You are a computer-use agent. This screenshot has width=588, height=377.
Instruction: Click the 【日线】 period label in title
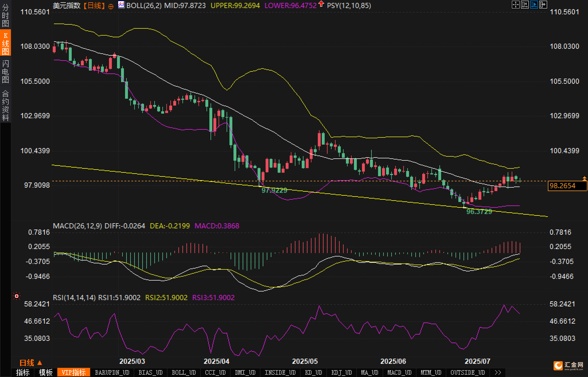(x=94, y=5)
